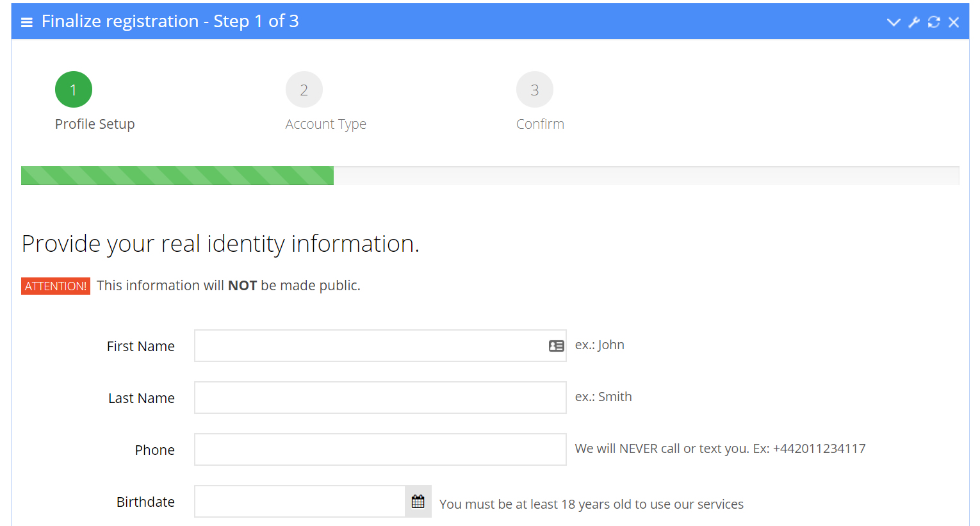Refresh the registration panel
The height and width of the screenshot is (526, 980).
point(934,22)
